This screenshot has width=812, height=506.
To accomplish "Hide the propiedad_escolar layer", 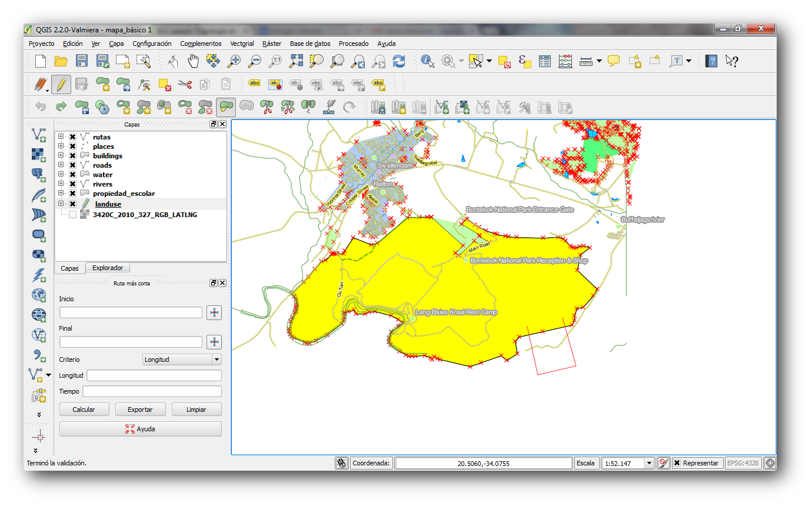I will 72,194.
